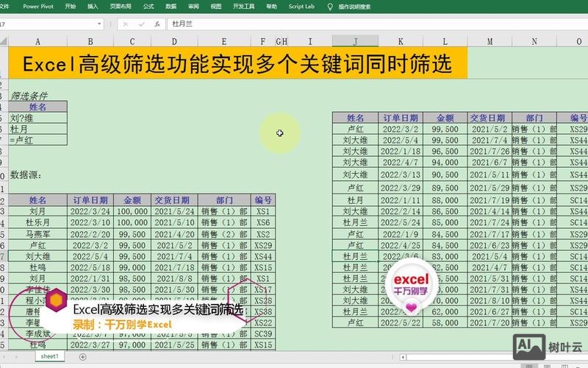Select the cell with date 2022/3/24
Image resolution: width=588 pixels, height=368 pixels.
[x=90, y=211]
